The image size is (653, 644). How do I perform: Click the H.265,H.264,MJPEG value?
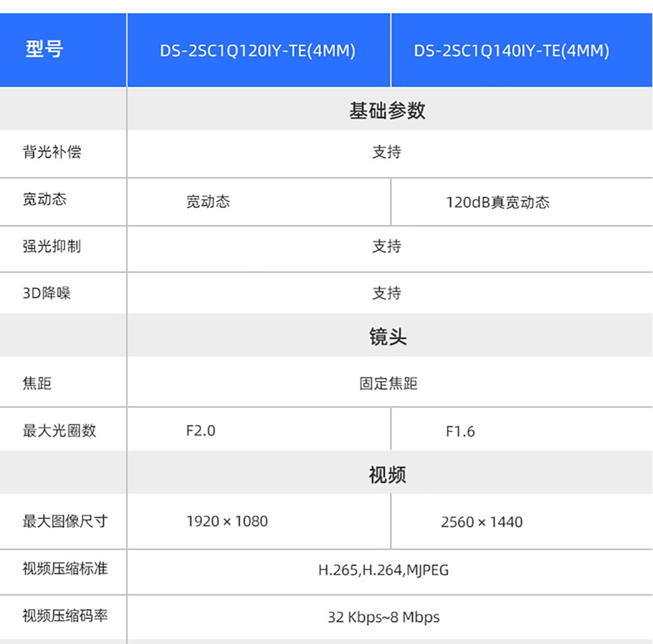coord(383,570)
